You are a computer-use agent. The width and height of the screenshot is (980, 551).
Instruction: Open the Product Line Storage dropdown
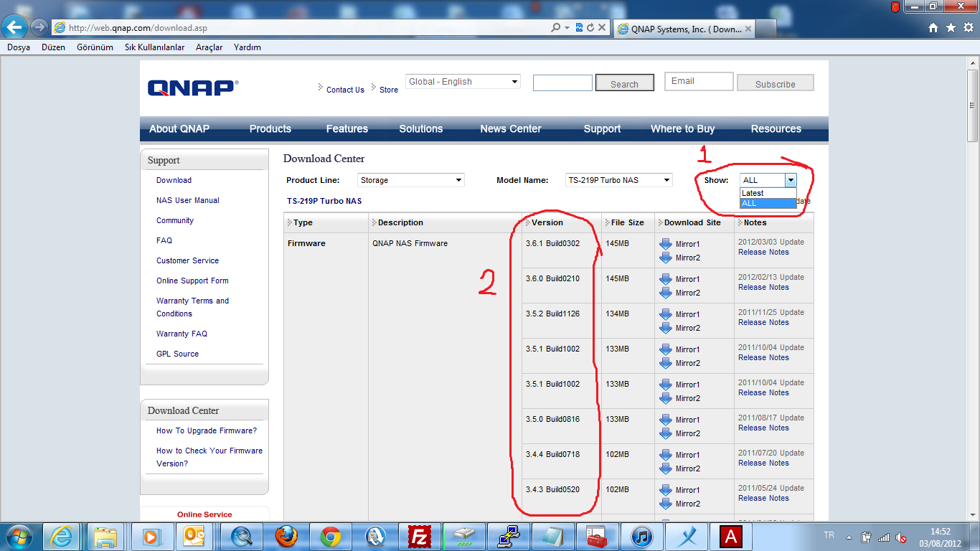(x=411, y=180)
